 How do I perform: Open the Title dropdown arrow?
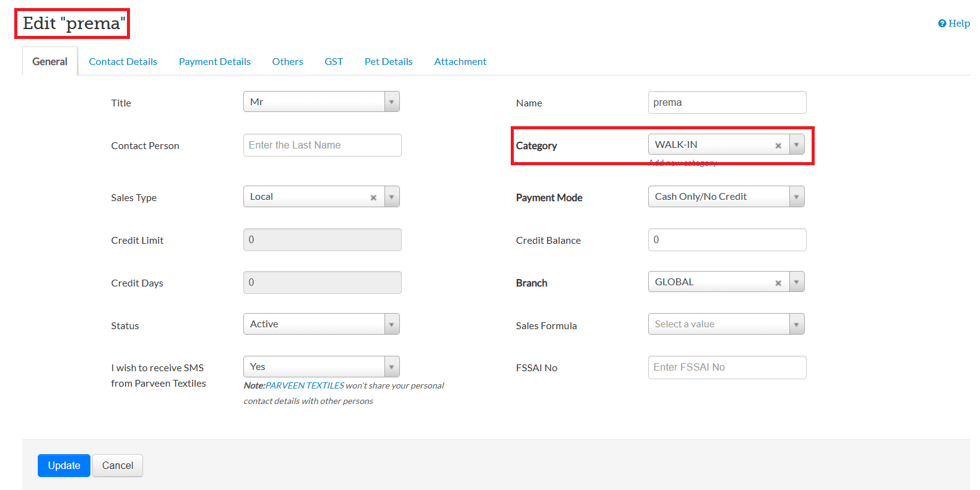[x=391, y=102]
